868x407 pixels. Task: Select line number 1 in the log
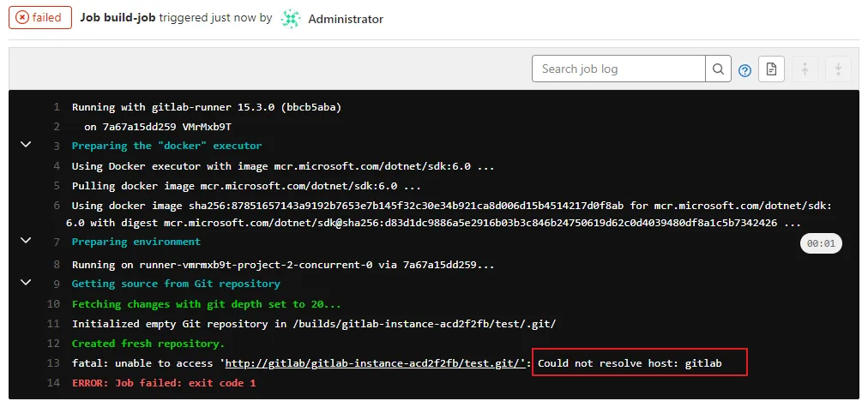(x=56, y=107)
